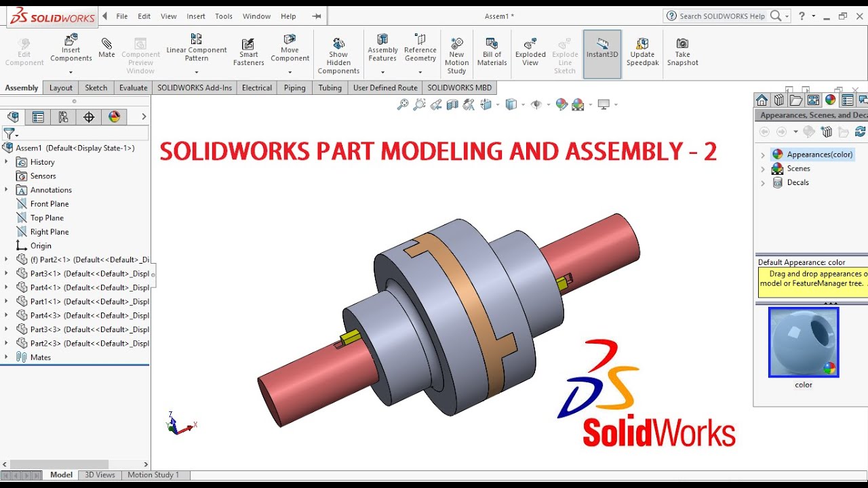
Task: Open Reference Geometry dropdown arrow
Action: [420, 72]
